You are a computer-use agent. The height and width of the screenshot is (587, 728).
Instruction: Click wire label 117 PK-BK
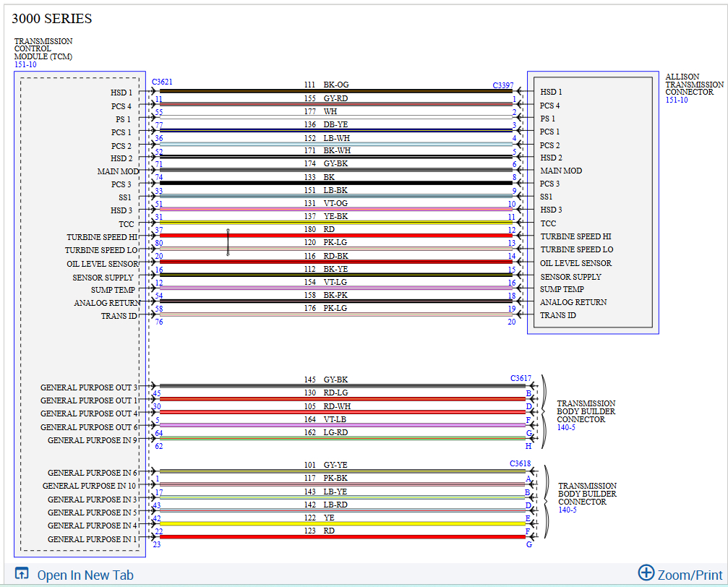tap(326, 478)
